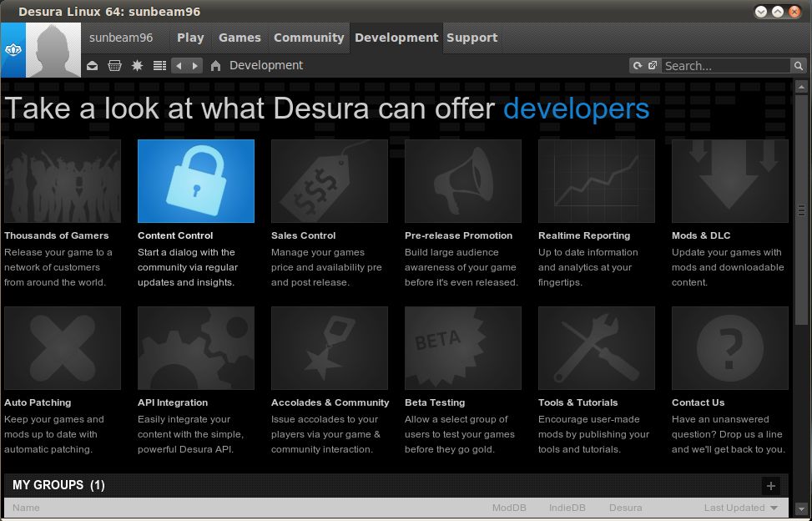The image size is (812, 521).
Task: Click the Content Control heading
Action: pyautogui.click(x=175, y=235)
